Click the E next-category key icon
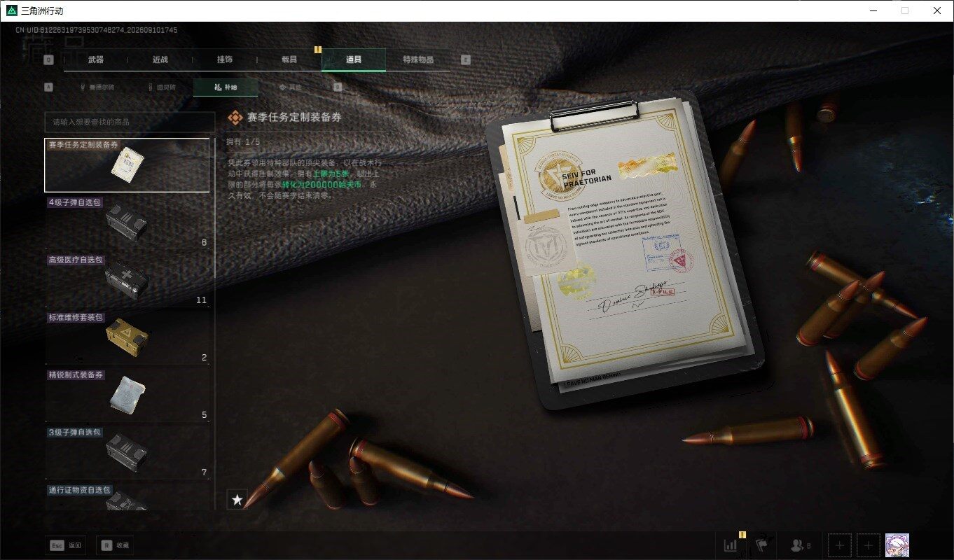 pyautogui.click(x=466, y=59)
